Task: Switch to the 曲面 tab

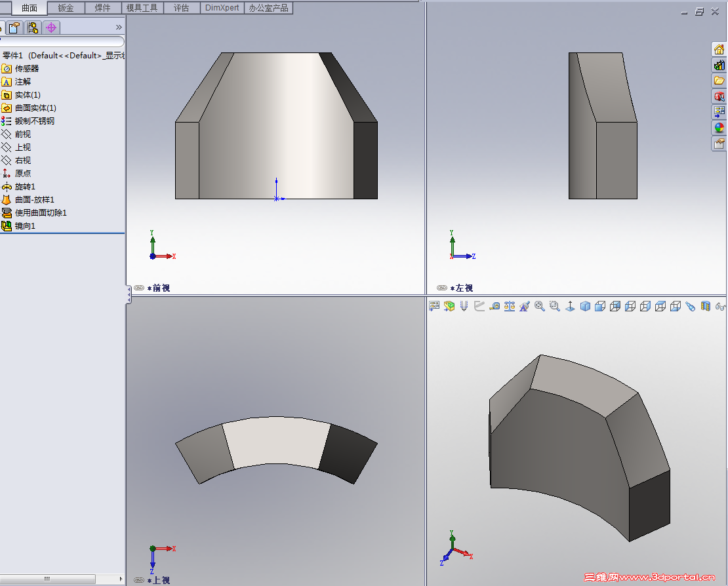Action: point(30,8)
